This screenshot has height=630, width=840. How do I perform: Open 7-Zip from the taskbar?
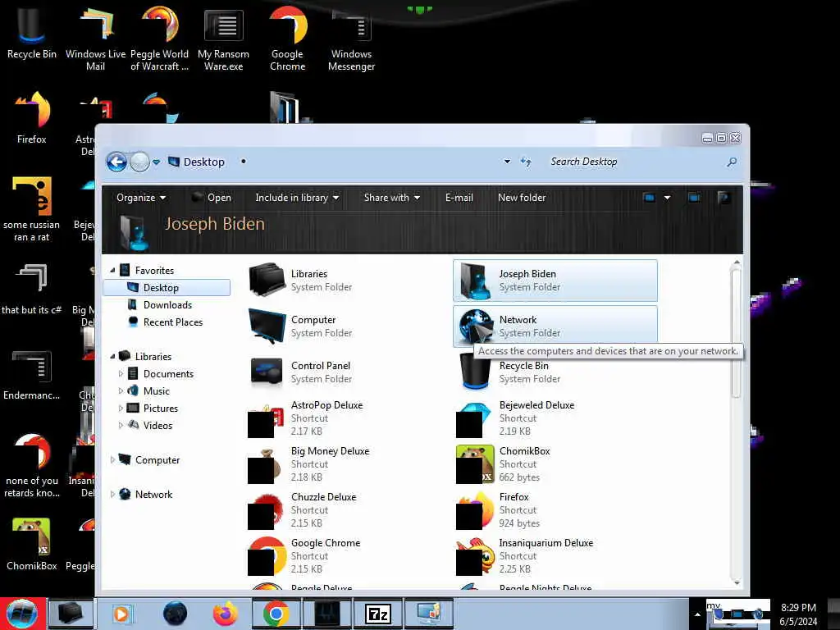coord(378,614)
